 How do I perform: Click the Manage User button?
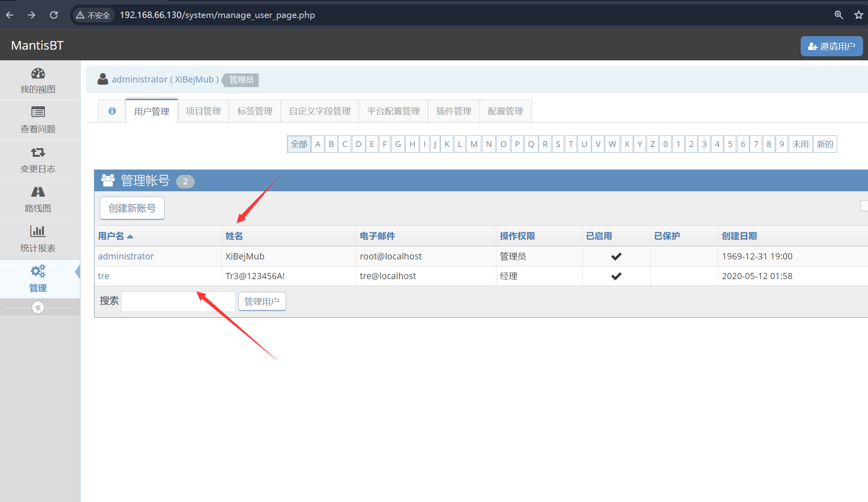point(262,302)
